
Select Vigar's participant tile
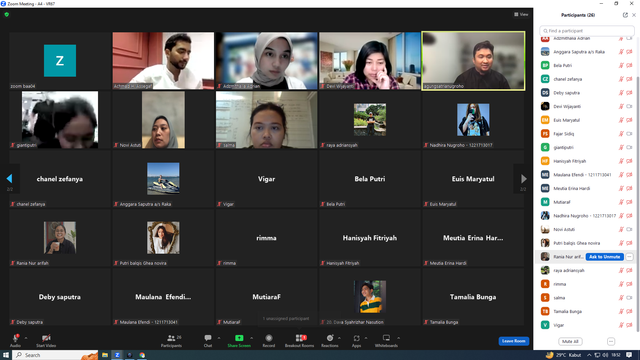(x=266, y=179)
